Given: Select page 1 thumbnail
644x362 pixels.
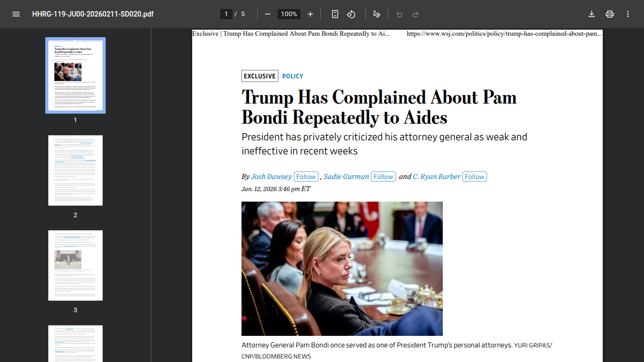Looking at the screenshot, I should pos(75,75).
